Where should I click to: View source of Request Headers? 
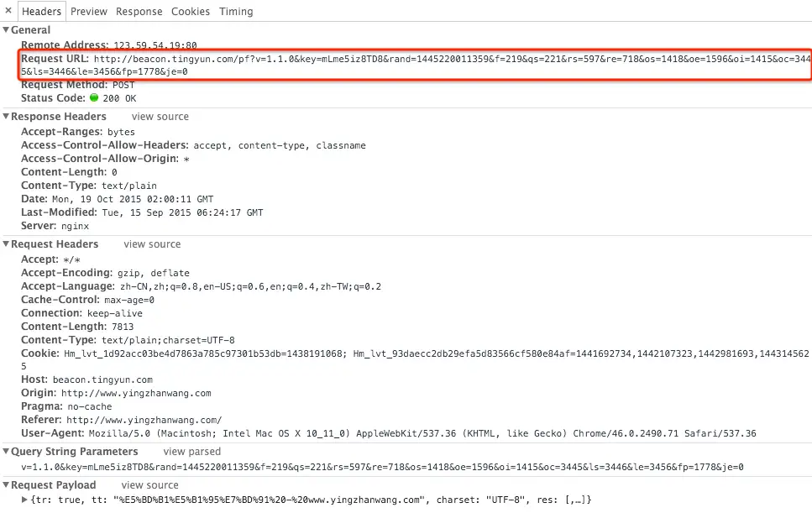[x=152, y=244]
